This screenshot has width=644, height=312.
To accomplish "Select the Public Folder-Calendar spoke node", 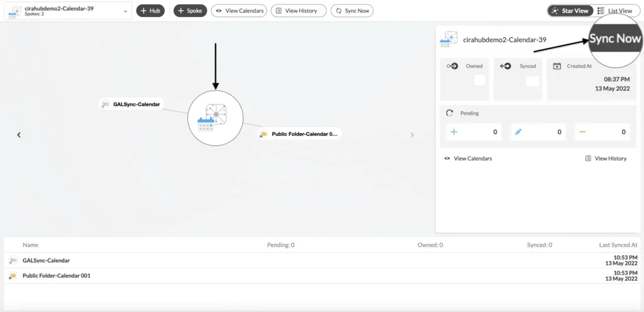I will click(299, 134).
